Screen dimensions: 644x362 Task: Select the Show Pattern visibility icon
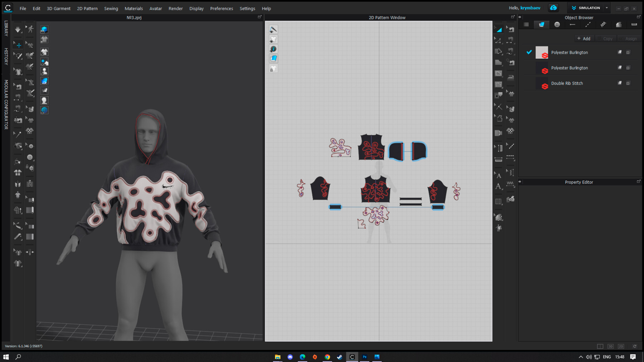coord(273,39)
